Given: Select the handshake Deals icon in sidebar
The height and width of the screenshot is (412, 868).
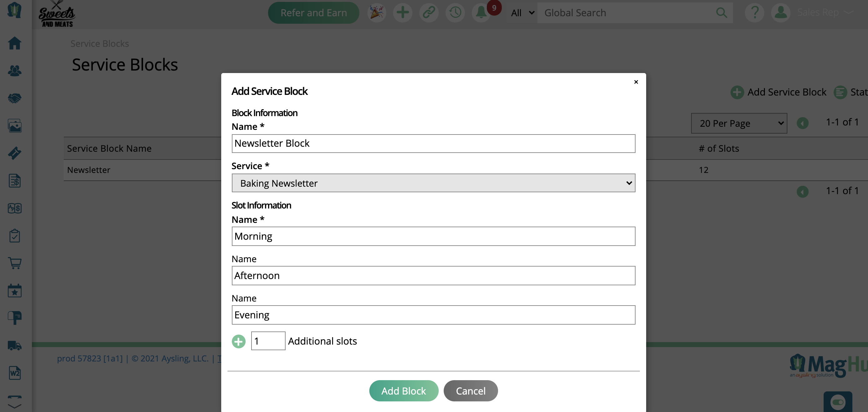Looking at the screenshot, I should click(x=14, y=98).
